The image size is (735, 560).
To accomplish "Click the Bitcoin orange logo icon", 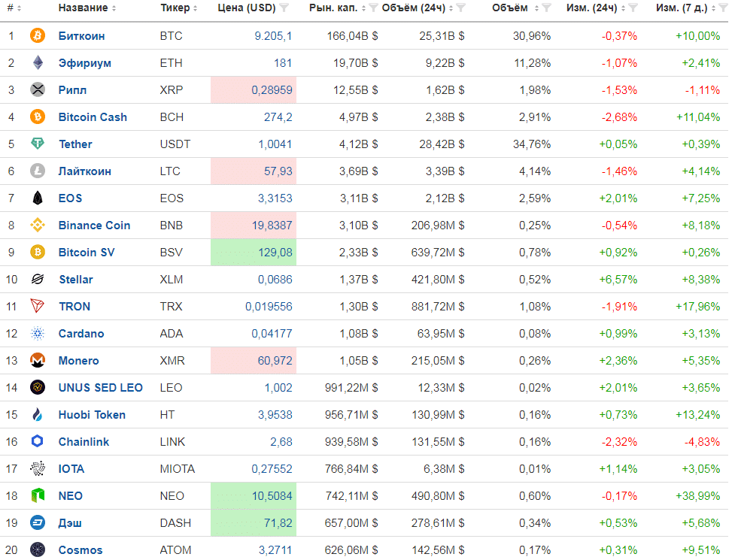I will click(38, 36).
